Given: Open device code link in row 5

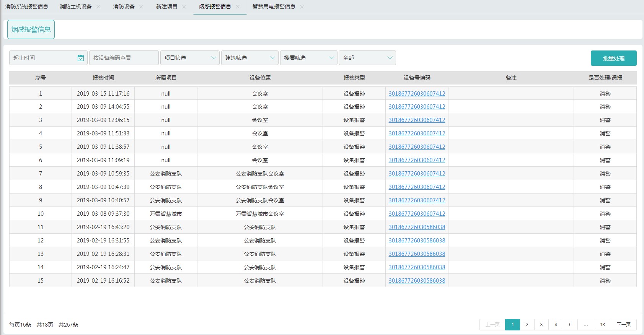Looking at the screenshot, I should pyautogui.click(x=417, y=147).
